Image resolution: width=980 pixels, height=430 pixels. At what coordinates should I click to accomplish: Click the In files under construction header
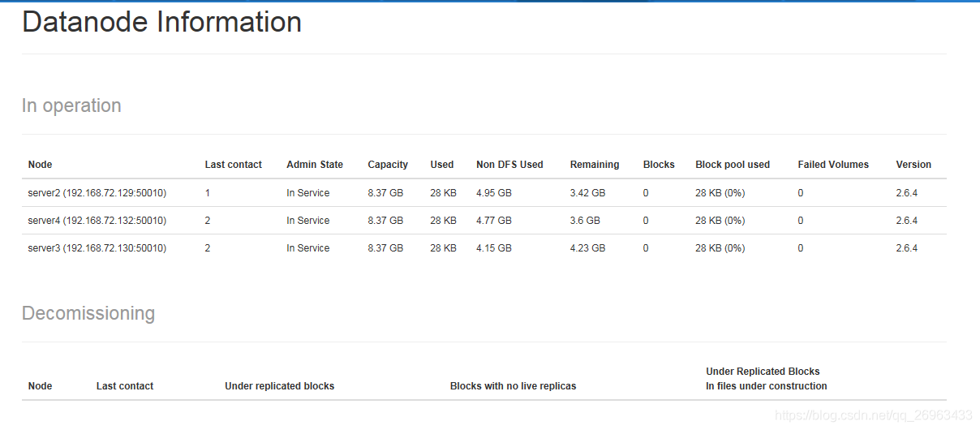(x=767, y=386)
